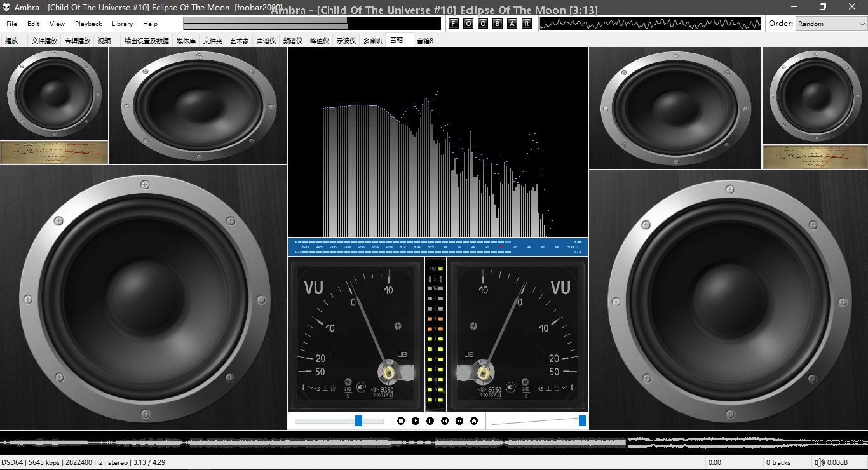The image size is (868, 470).
Task: Stop playback with the stop button
Action: (x=401, y=420)
